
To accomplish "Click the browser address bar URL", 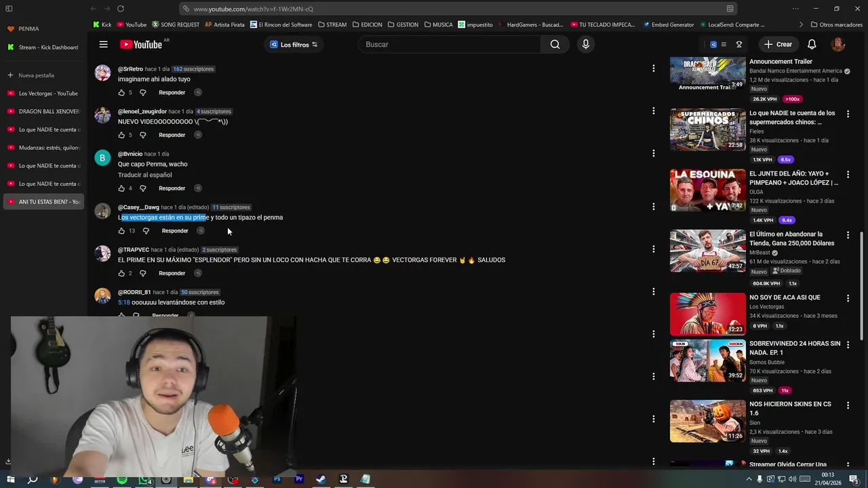I will click(x=253, y=9).
